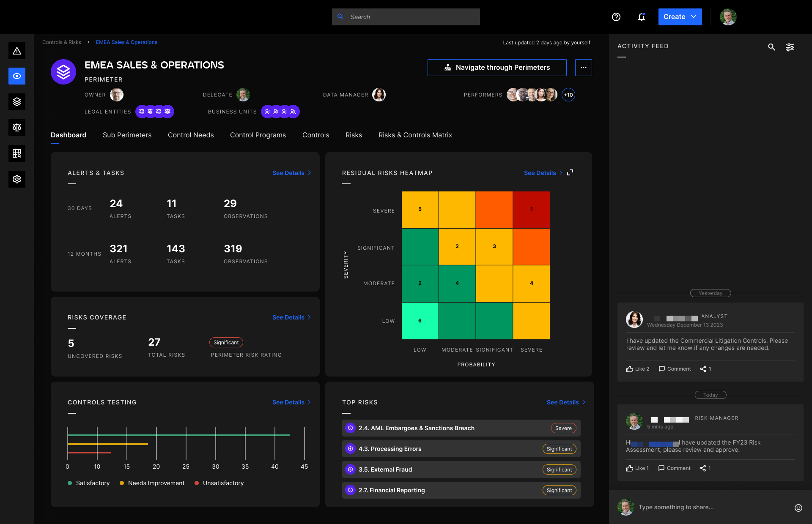This screenshot has height=524, width=812.
Task: Switch to the Risks tab
Action: (354, 135)
